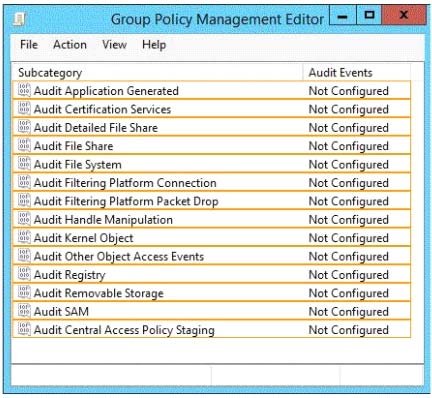Click the Audit Other Object Access Events icon
Image resolution: width=432 pixels, height=398 pixels.
point(24,256)
